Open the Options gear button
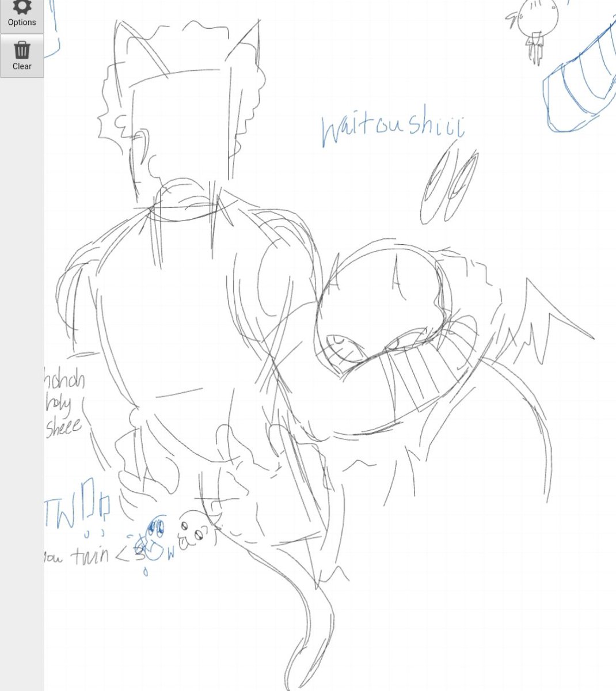616x691 pixels. 22,14
